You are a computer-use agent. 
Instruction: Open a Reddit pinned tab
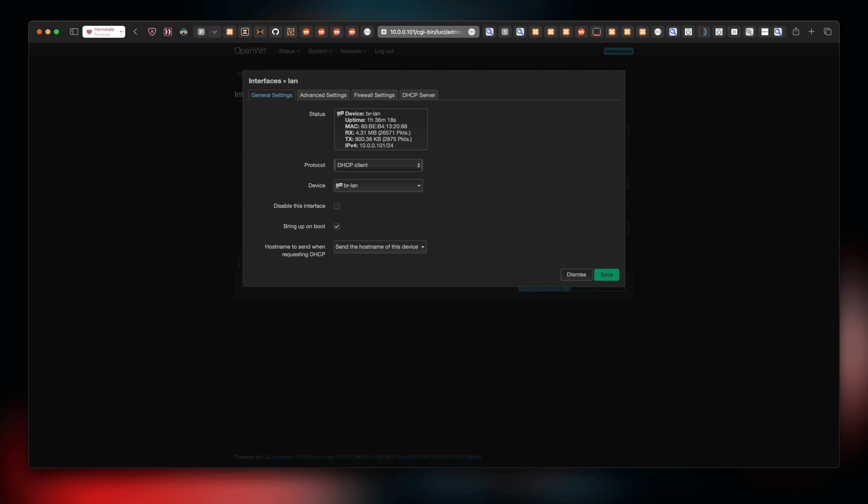coord(306,32)
